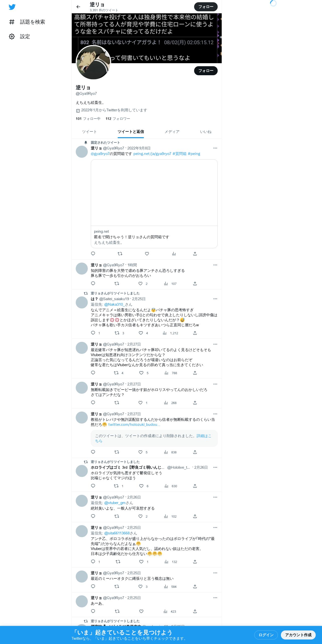The image size is (322, 644).
Task: Like the 1時間 tweet about 豚アンチ
Action: (140, 284)
